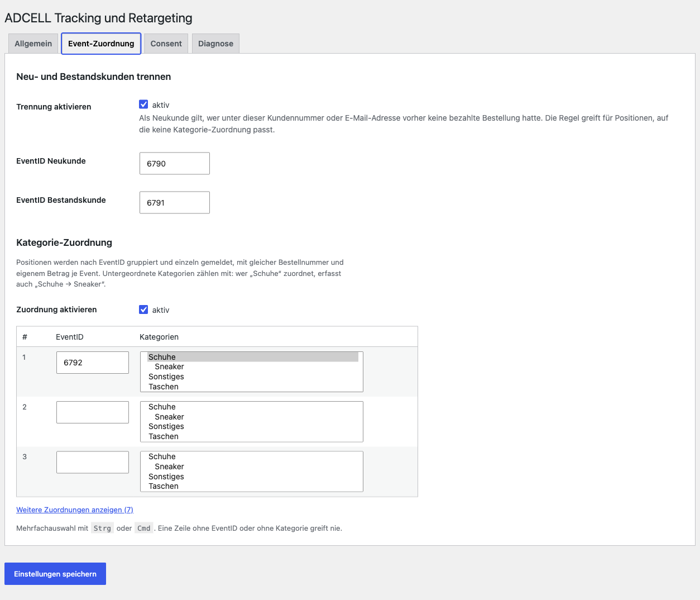The image size is (700, 600).
Task: Toggle the Zuordnung aktivieren checkbox
Action: (143, 309)
